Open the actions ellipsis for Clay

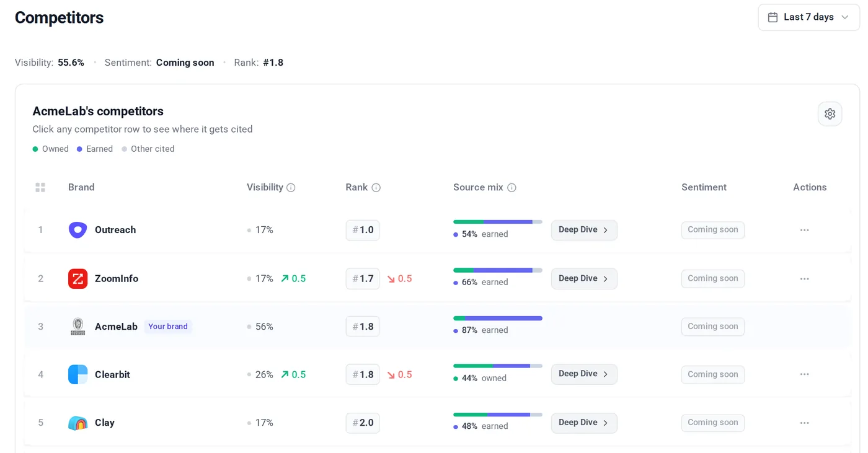[804, 423]
